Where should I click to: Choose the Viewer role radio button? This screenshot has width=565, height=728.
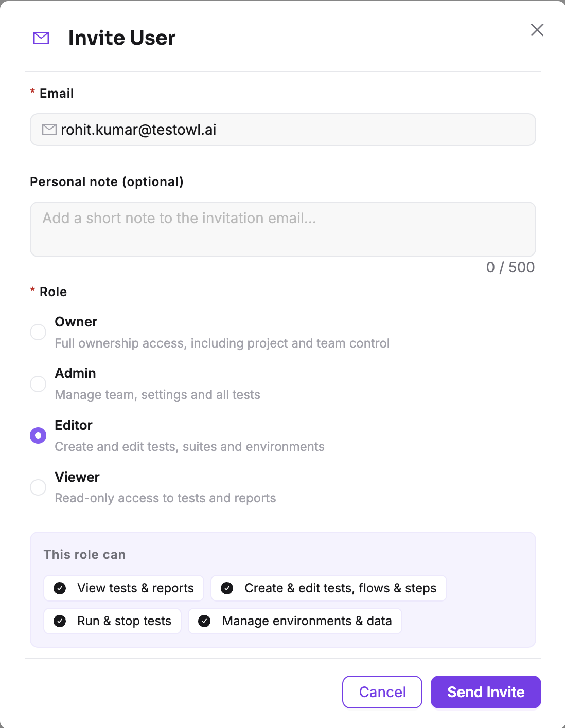38,487
